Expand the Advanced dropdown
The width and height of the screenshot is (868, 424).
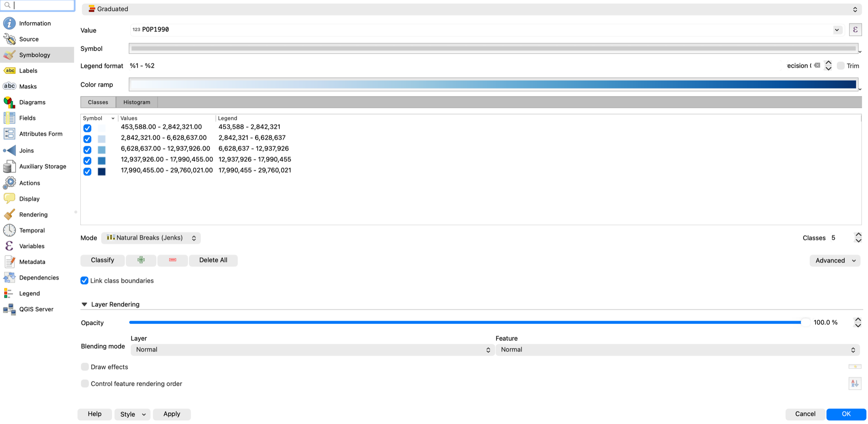tap(835, 261)
